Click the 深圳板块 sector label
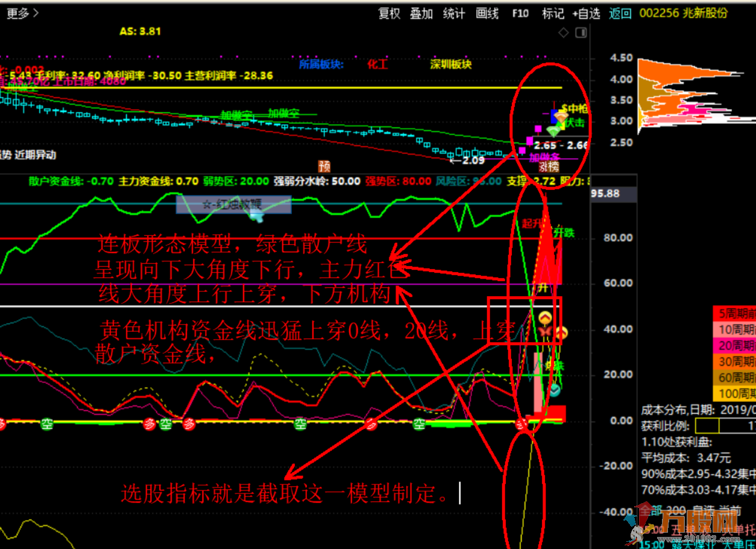756x549 pixels. (x=451, y=64)
